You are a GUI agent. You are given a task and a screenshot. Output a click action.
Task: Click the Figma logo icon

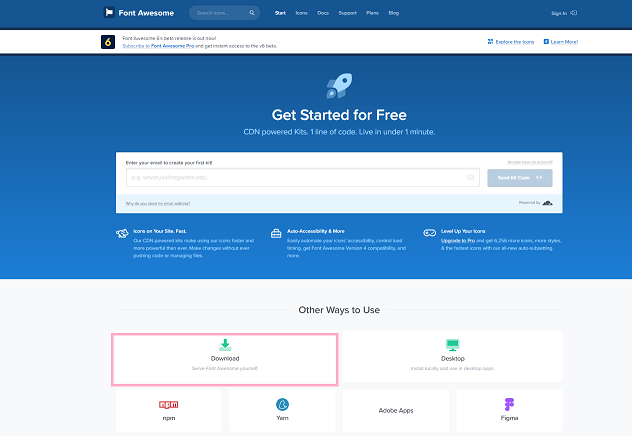509,404
